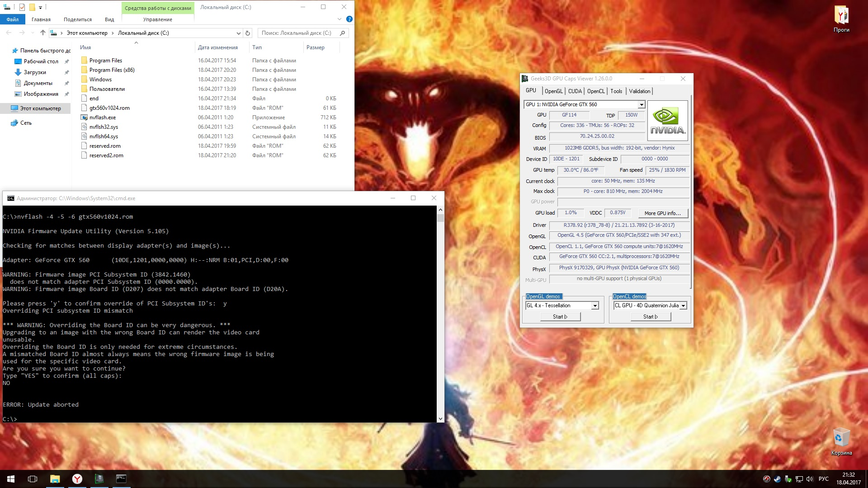Click the Properties quick-access checkmark icon
868x488 pixels.
[22, 7]
